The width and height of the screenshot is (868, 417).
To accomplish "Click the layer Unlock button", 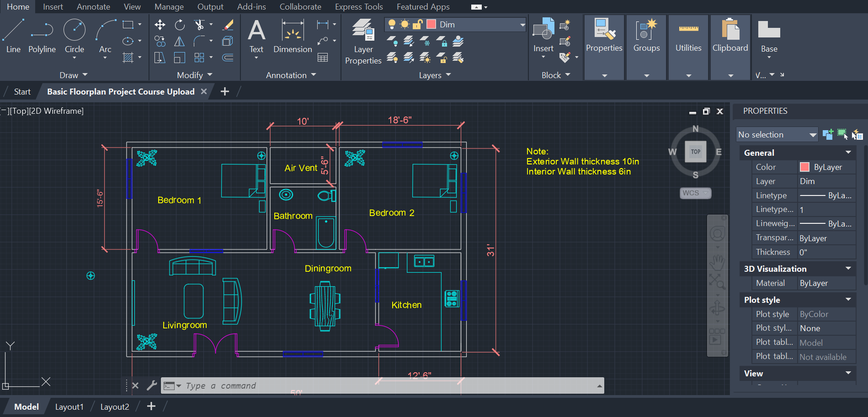I will click(x=442, y=58).
